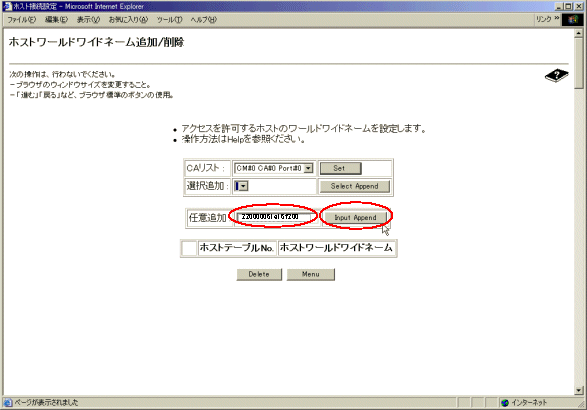Click the Internet zone globe icon
587x410 pixels.
(505, 403)
